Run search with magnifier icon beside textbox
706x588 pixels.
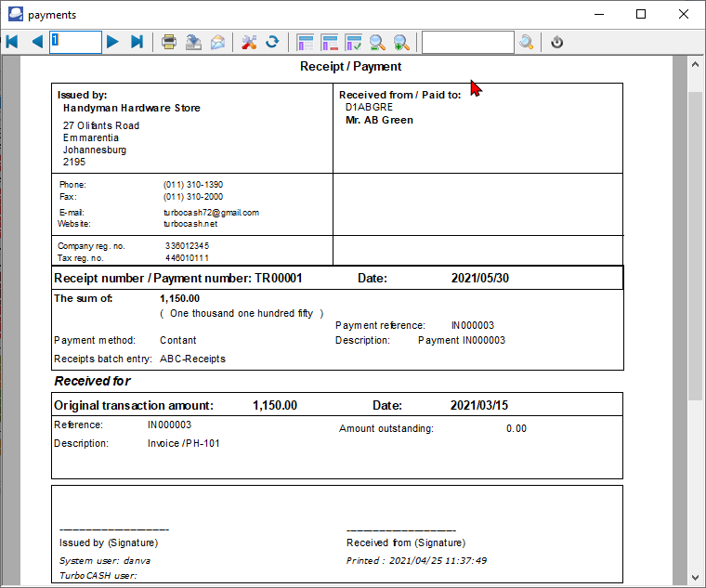(526, 42)
